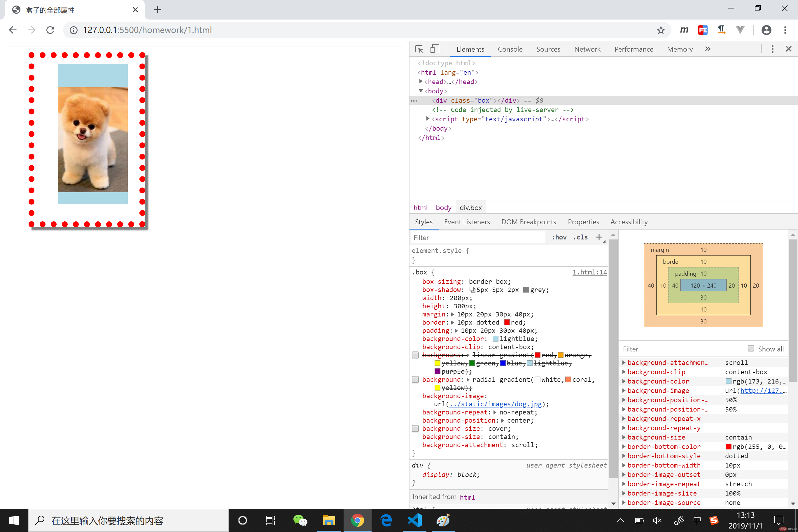Click the 'm' extension icon
798x532 pixels.
[x=684, y=30]
